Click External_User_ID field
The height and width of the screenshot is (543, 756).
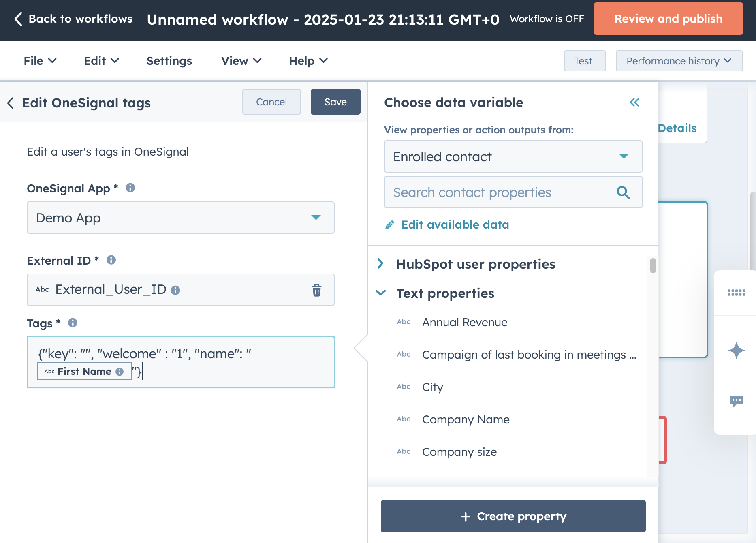[181, 290]
